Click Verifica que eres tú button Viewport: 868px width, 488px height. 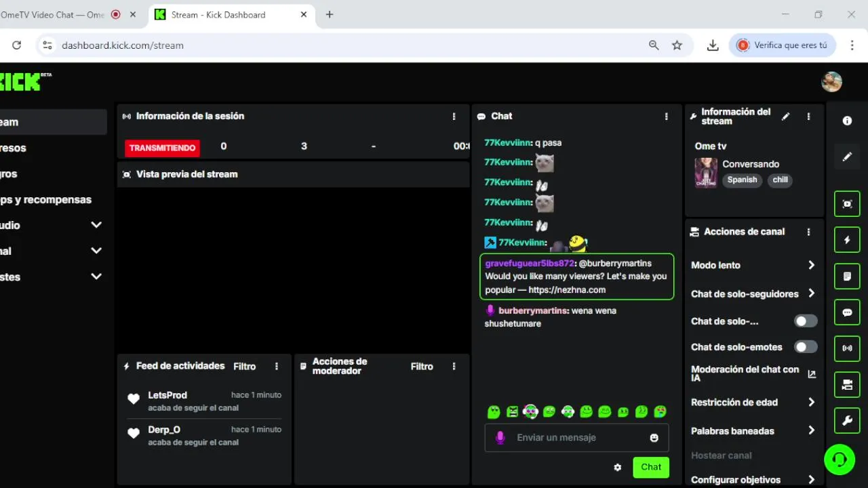click(783, 45)
